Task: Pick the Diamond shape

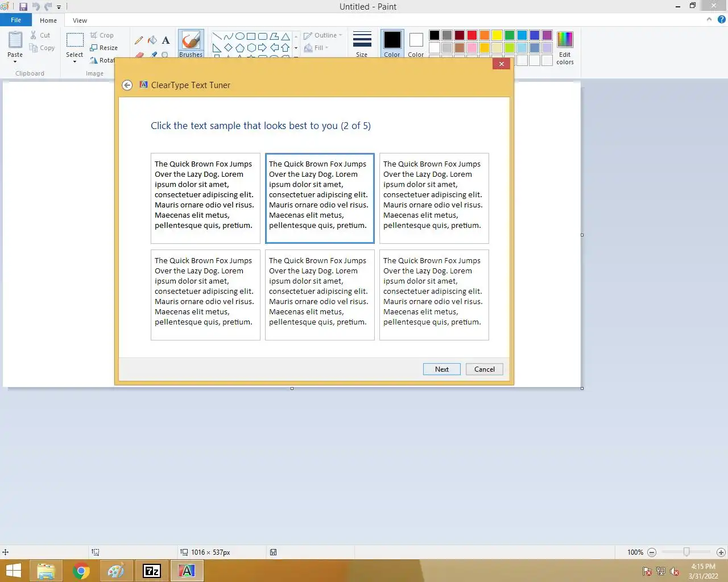Action: 228,48
